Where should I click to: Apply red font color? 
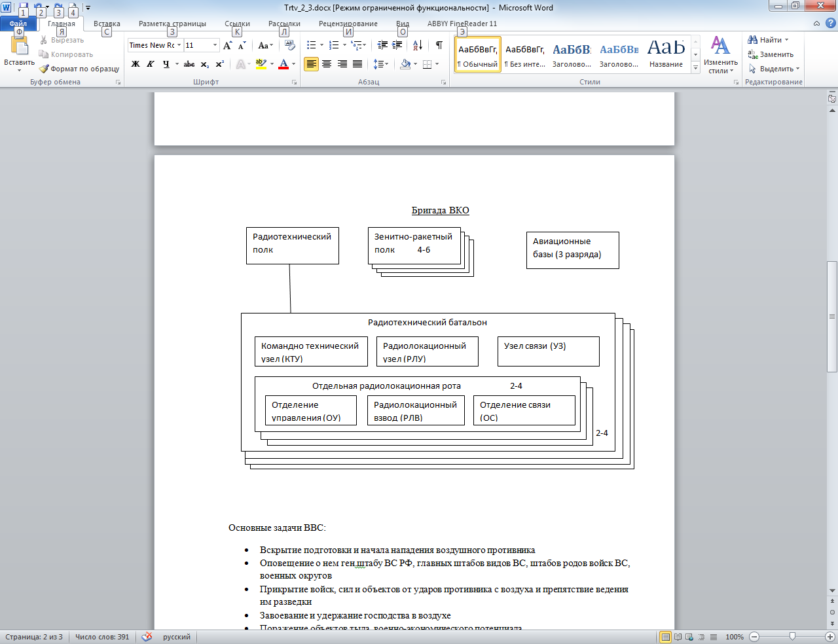(283, 64)
